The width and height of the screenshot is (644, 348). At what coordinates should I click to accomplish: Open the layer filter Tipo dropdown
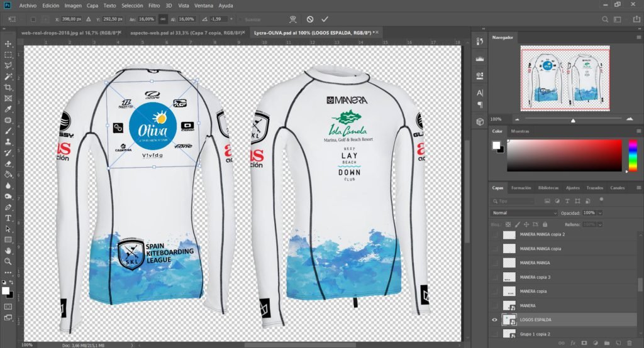pyautogui.click(x=513, y=201)
